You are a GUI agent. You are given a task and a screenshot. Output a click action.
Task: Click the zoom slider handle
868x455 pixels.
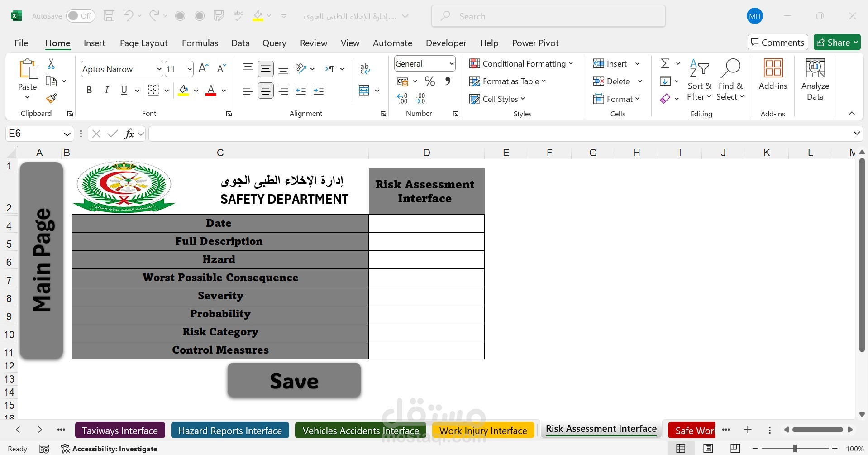coord(795,449)
